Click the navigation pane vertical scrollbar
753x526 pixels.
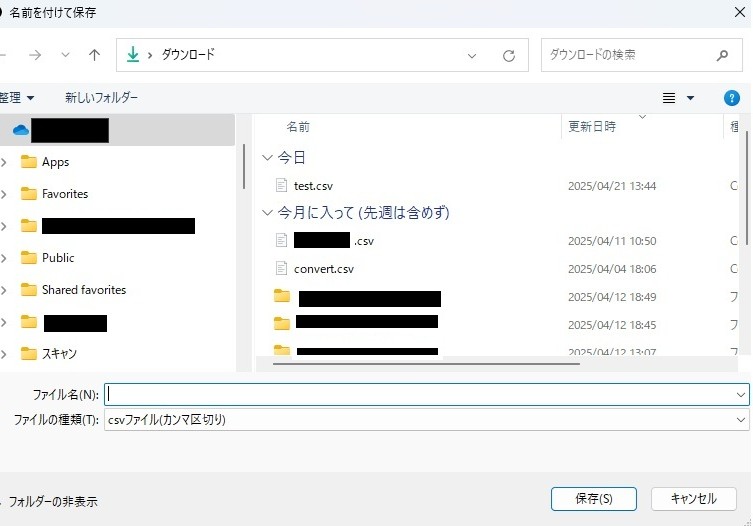tap(244, 166)
